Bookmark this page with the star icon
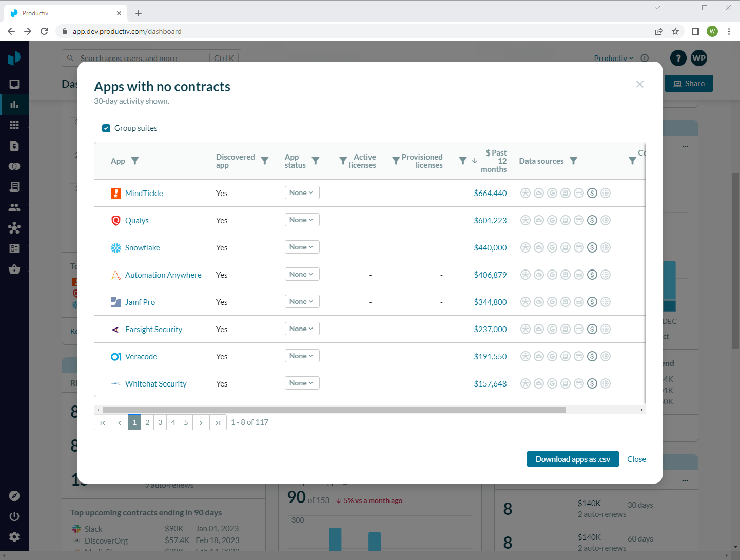740x560 pixels. point(675,31)
